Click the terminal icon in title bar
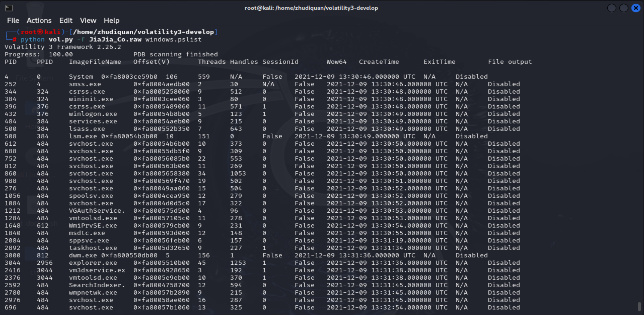This screenshot has height=315, width=644. [x=9, y=8]
